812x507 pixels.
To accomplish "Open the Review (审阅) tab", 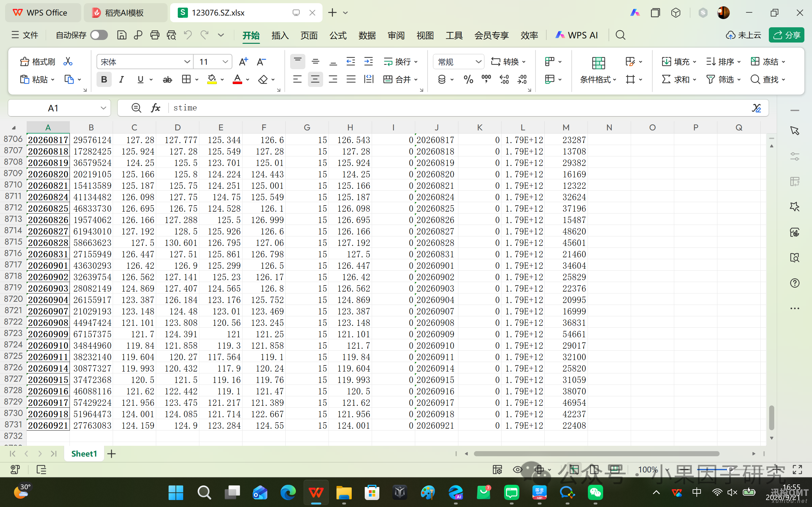I will (396, 35).
